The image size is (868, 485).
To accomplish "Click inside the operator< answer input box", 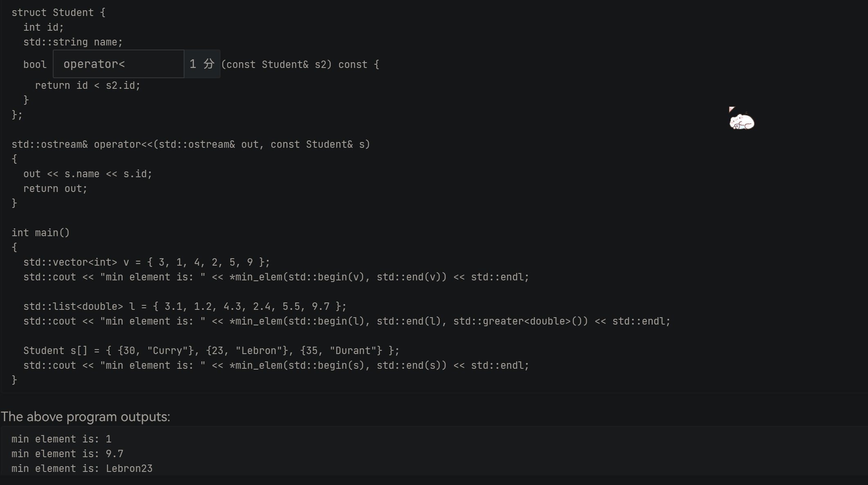I will pyautogui.click(x=119, y=64).
